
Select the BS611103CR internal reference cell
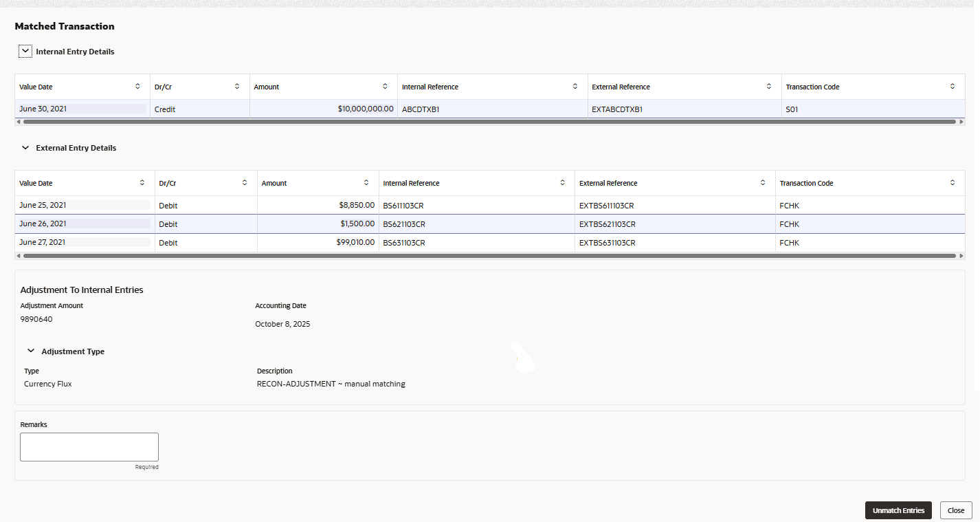pyautogui.click(x=477, y=205)
